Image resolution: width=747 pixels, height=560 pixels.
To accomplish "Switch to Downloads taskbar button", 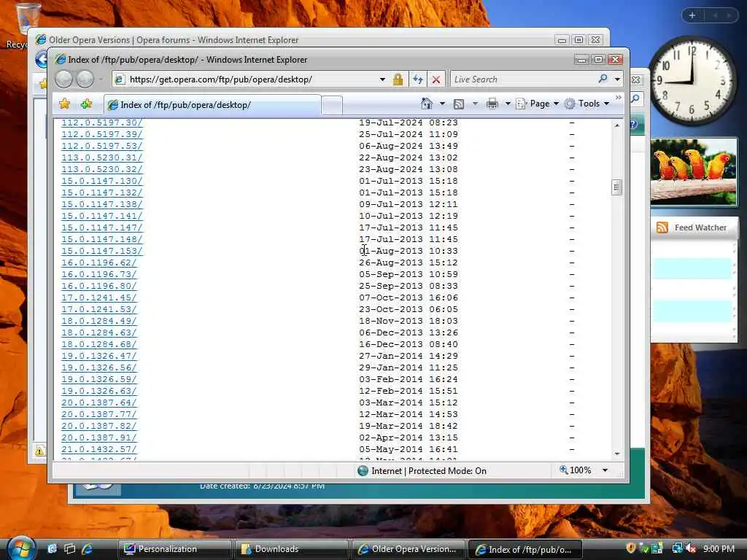I will (x=292, y=549).
